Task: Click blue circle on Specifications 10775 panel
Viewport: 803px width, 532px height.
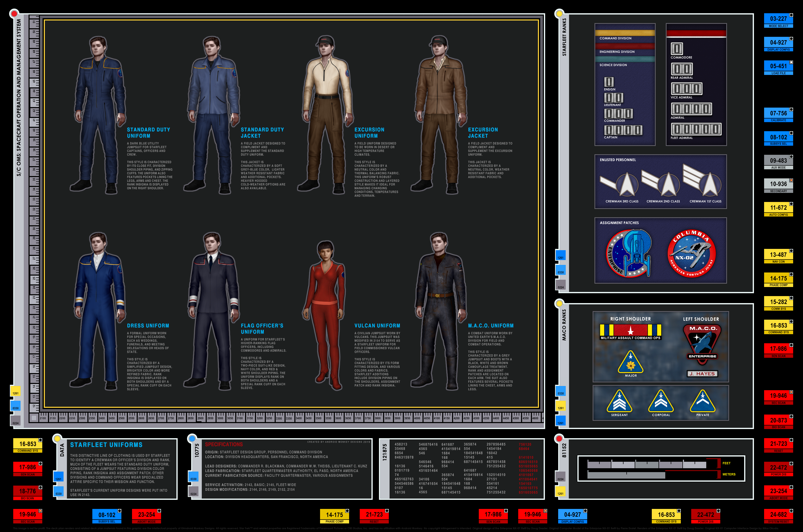Action: 192,438
